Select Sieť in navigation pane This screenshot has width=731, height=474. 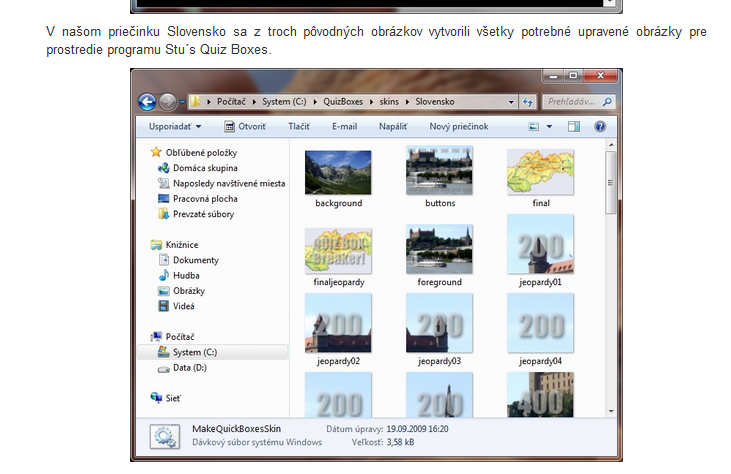pos(166,398)
